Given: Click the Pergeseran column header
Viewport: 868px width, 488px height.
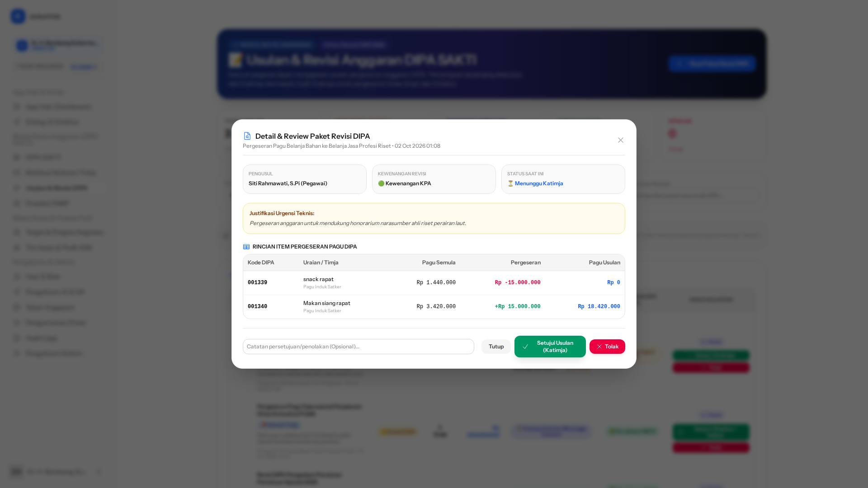Looking at the screenshot, I should [526, 263].
